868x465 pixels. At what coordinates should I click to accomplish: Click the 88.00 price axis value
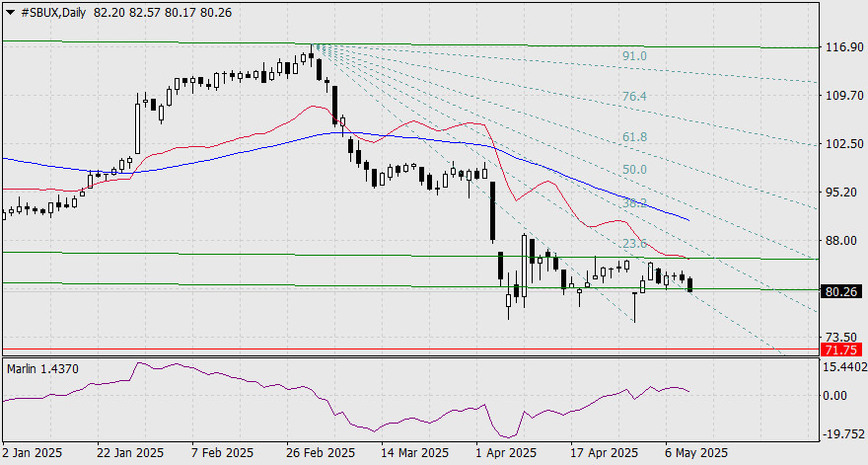(x=840, y=241)
